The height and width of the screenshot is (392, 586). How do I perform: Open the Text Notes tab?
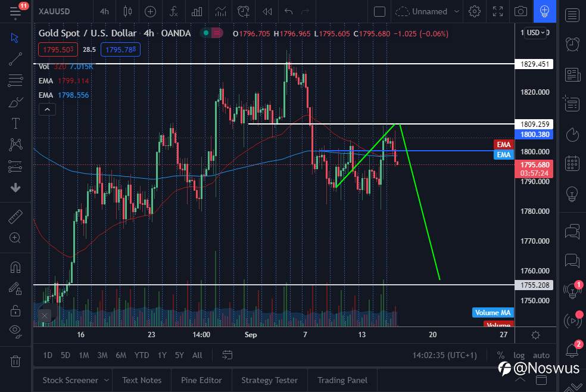142,380
